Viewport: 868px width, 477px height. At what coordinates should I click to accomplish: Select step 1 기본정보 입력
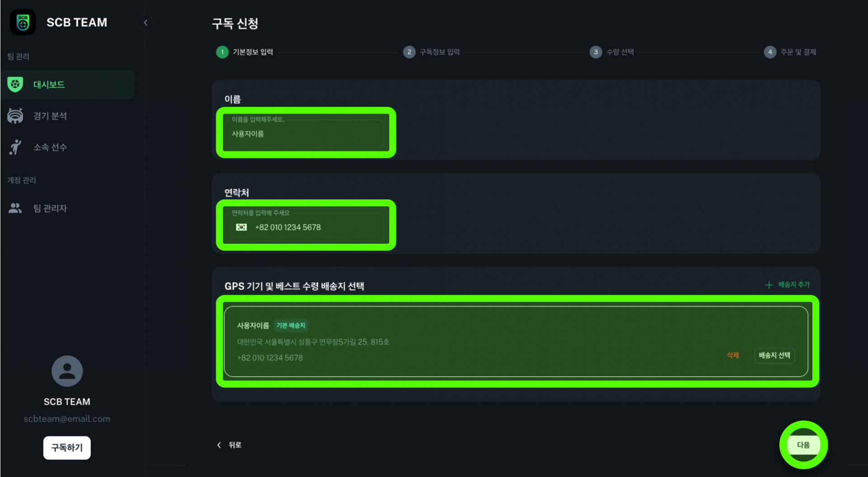point(245,52)
